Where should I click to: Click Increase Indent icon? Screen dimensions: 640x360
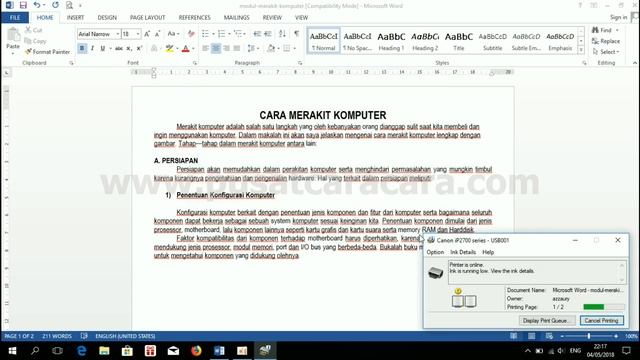click(x=268, y=33)
